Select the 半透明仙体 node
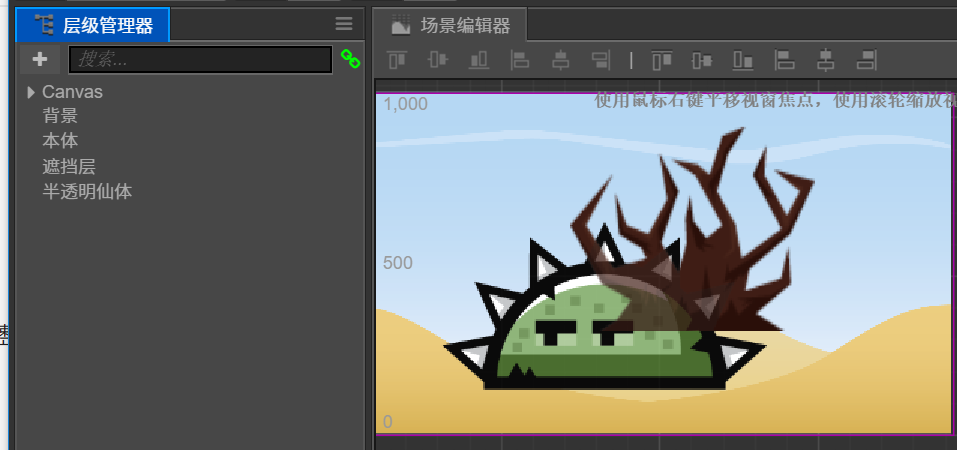The width and height of the screenshot is (957, 450). (87, 192)
